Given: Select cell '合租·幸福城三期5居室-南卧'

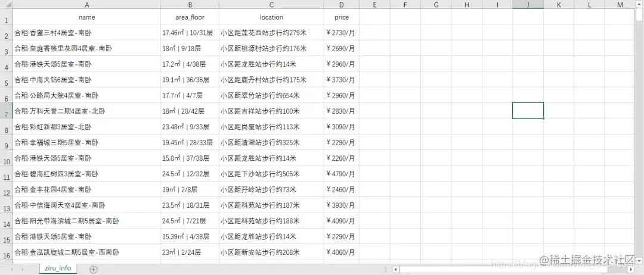Looking at the screenshot, I should click(x=86, y=143).
